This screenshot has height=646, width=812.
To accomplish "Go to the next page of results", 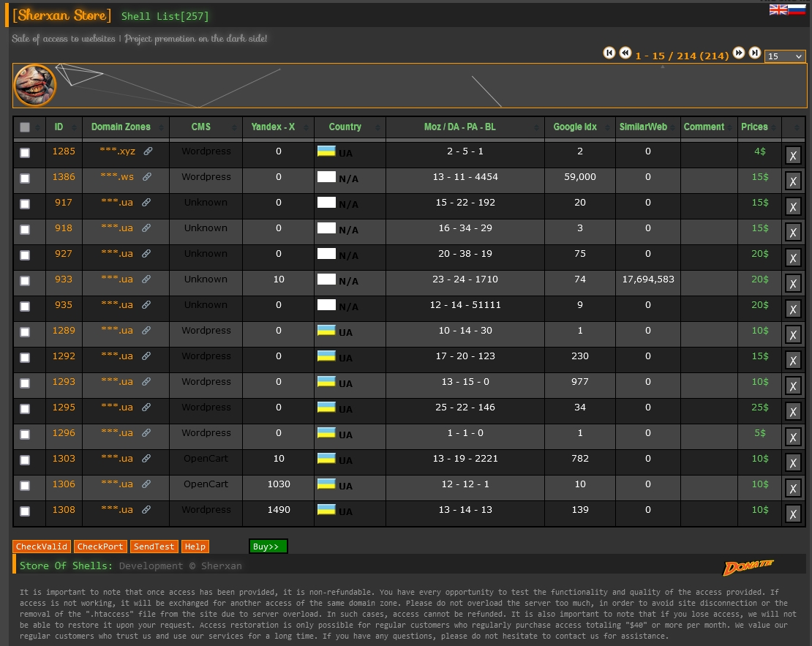I will (x=739, y=53).
